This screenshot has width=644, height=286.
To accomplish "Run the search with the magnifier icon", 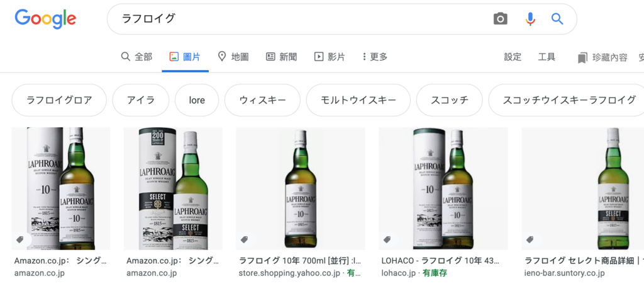I will click(557, 19).
